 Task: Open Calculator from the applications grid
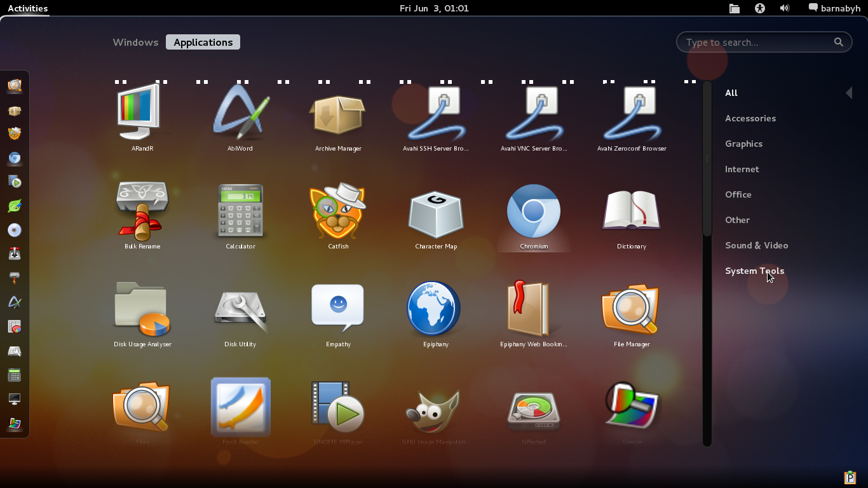(x=240, y=210)
